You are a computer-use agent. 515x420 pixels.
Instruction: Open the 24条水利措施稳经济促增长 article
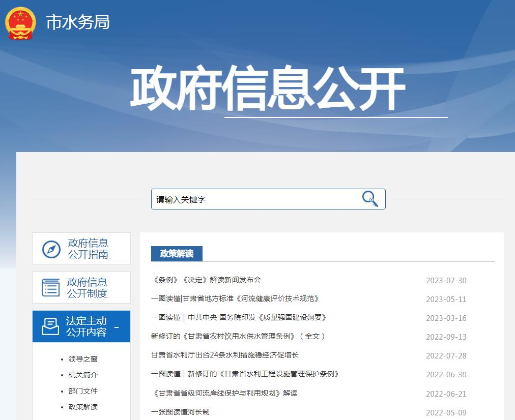(x=225, y=355)
